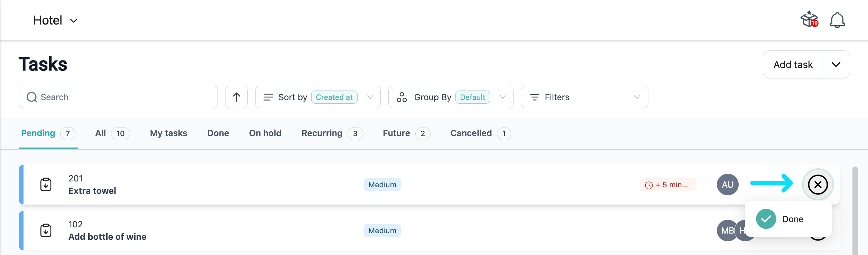This screenshot has width=868, height=255.
Task: Open the Group By dropdown
Action: (x=450, y=97)
